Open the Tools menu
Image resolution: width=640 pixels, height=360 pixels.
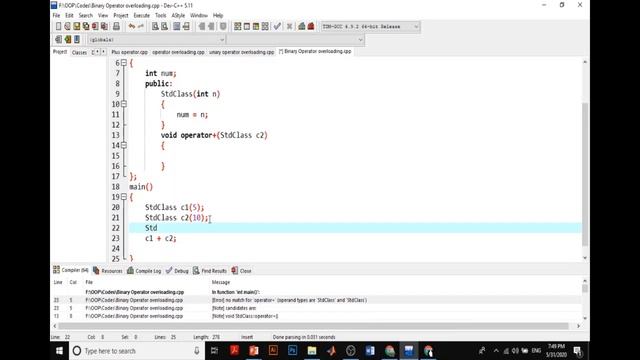pos(160,16)
